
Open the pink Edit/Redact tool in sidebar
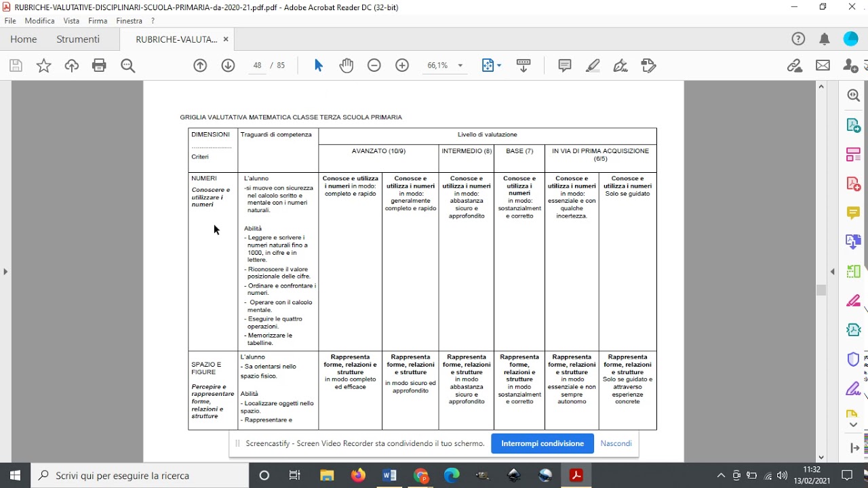[x=854, y=300]
